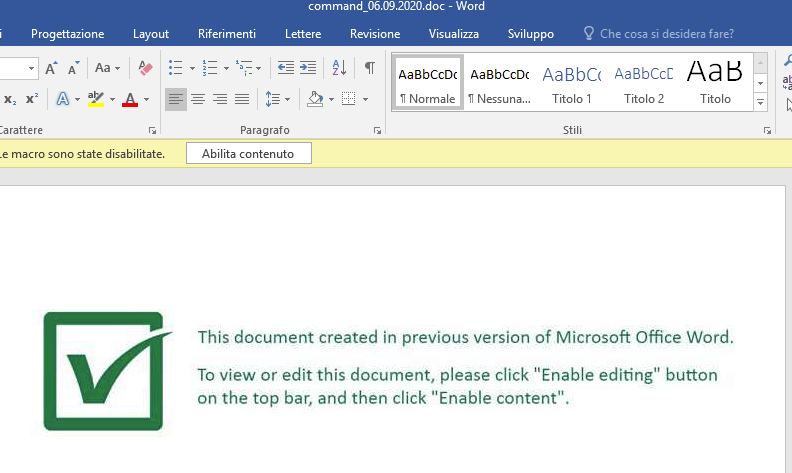Toggle paragraph marks display
The width and height of the screenshot is (792, 473).
pos(370,68)
